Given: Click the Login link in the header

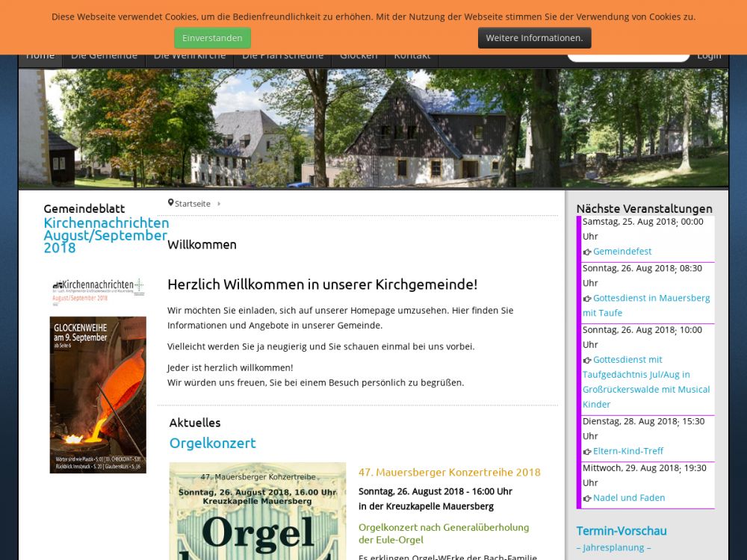Looking at the screenshot, I should pyautogui.click(x=709, y=56).
